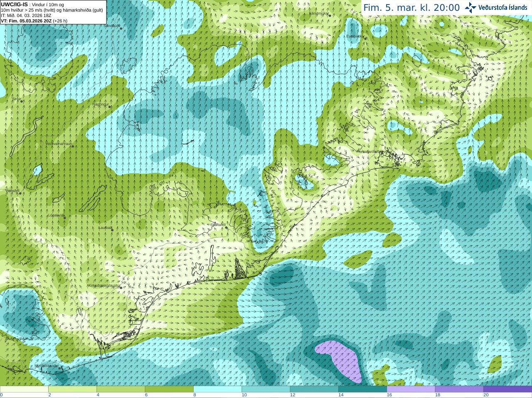
Task: Click the Veðurstofa Íslands name text
Action: 503,7
